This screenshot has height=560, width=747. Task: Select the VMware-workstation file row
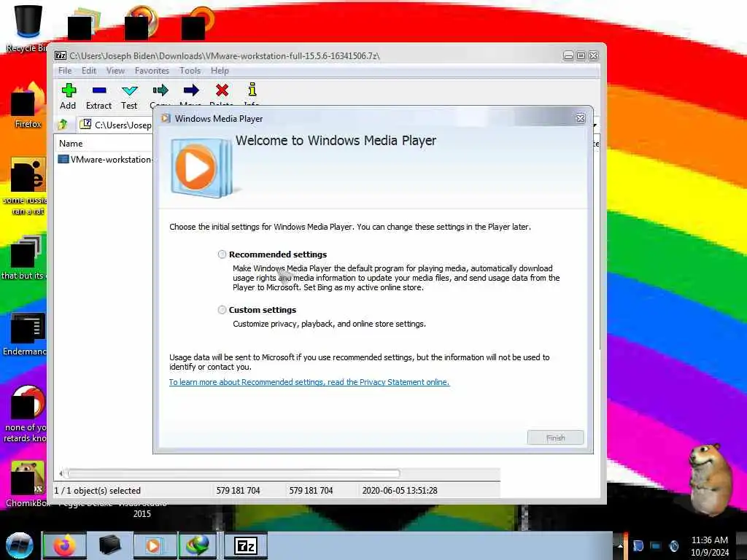coord(105,160)
